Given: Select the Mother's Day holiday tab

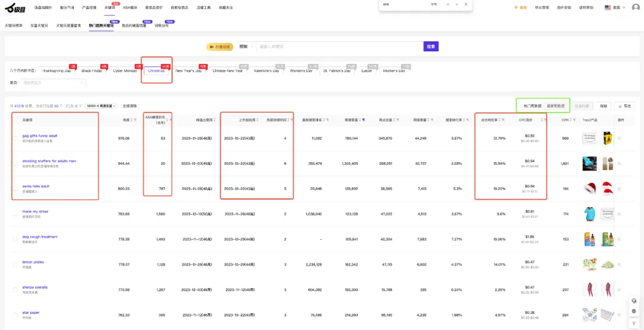Looking at the screenshot, I should pyautogui.click(x=394, y=70).
